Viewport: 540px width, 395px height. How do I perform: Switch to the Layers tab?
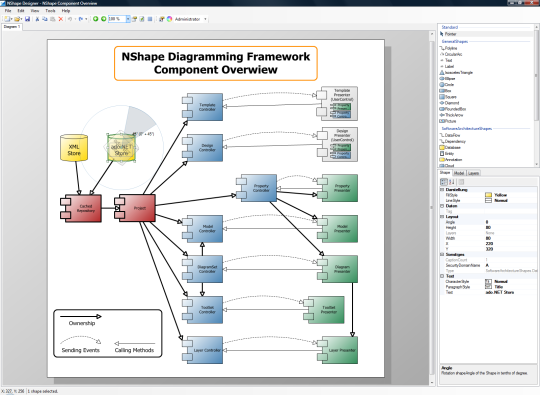(x=474, y=173)
